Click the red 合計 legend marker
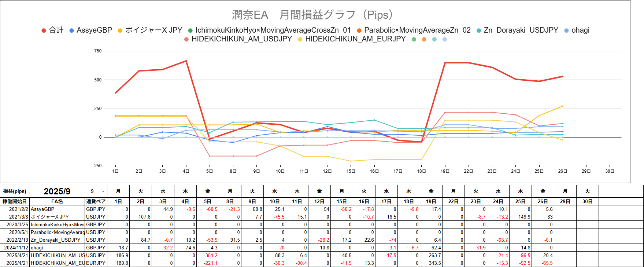 44,31
